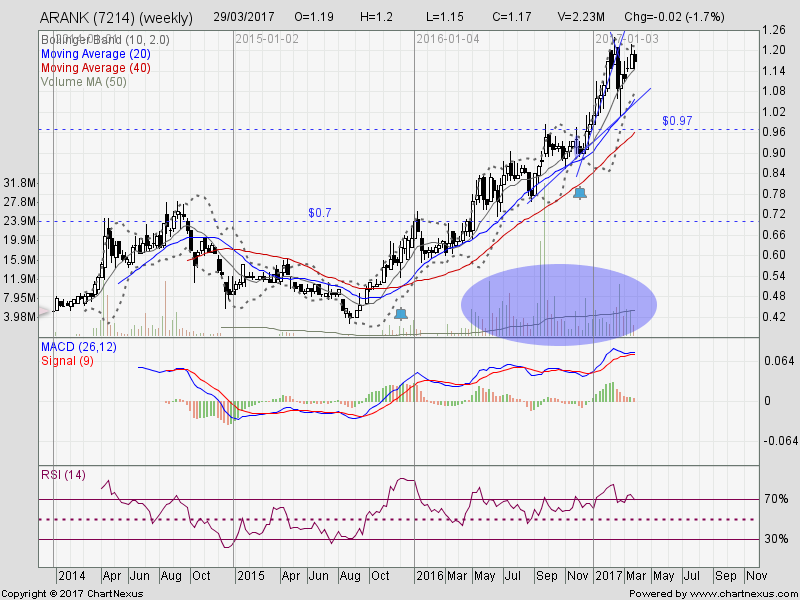Click the 3.98M volume axis label
Viewport: 800px width, 600px height.
[x=19, y=316]
